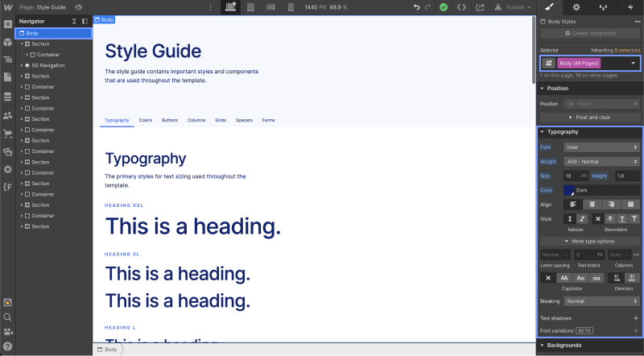Expand Float and clear options
644x356 pixels.
(590, 117)
